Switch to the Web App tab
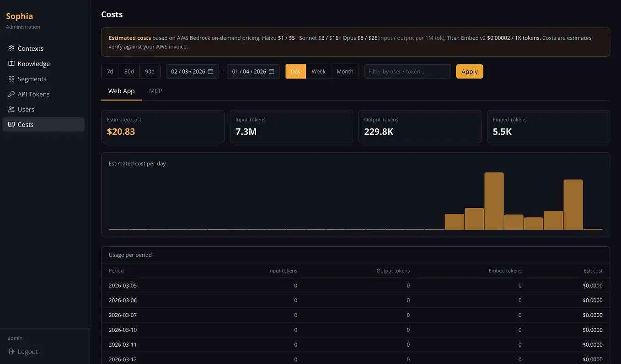This screenshot has width=621, height=364. 121,91
